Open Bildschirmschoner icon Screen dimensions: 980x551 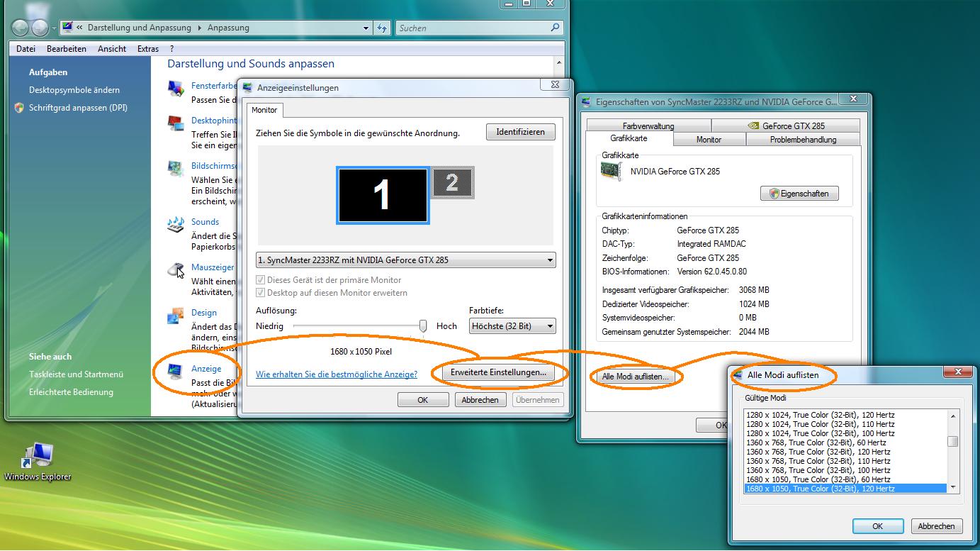(176, 169)
